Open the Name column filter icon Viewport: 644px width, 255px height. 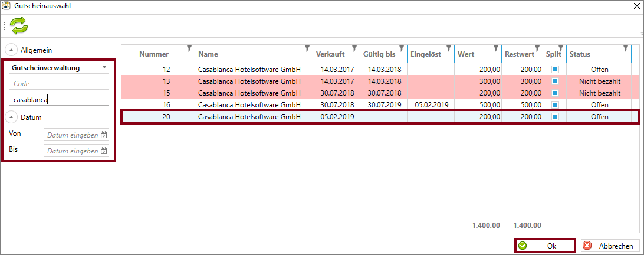coord(307,48)
